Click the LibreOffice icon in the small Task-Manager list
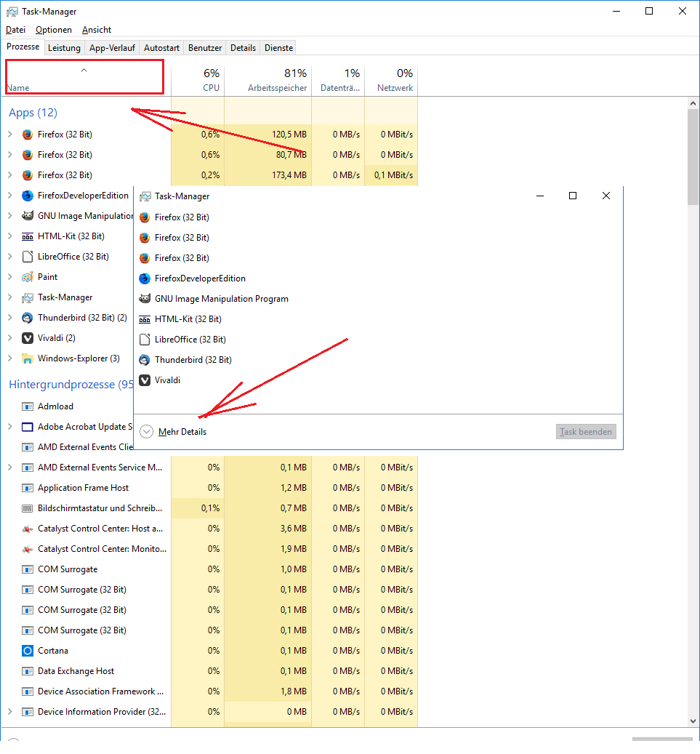700x754 pixels. tap(144, 340)
